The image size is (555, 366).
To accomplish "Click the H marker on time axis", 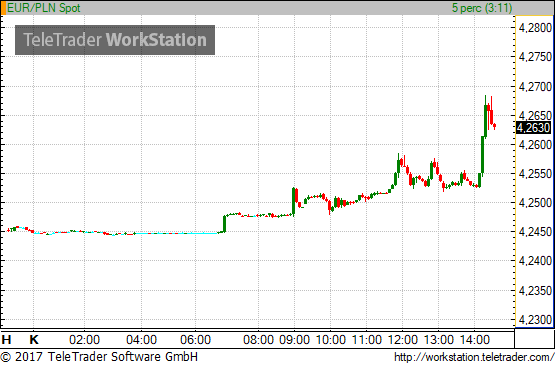I will [6, 340].
